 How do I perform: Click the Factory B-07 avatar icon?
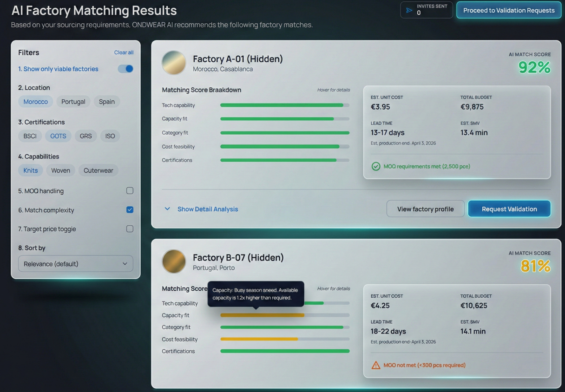(x=174, y=261)
